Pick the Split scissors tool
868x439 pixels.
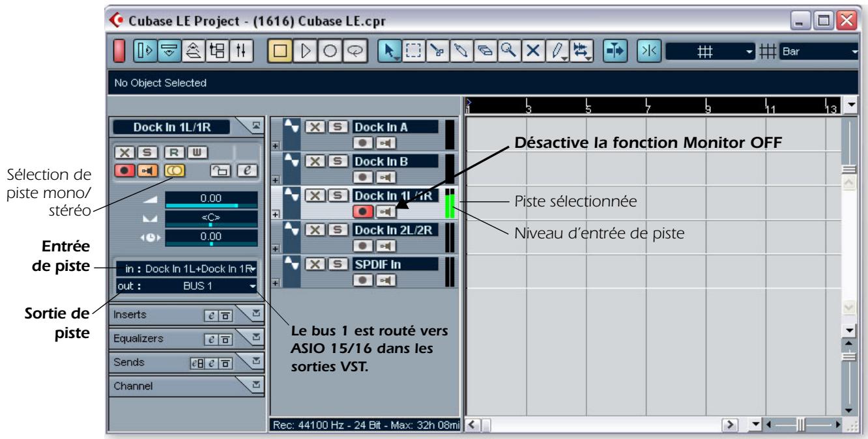tap(438, 51)
